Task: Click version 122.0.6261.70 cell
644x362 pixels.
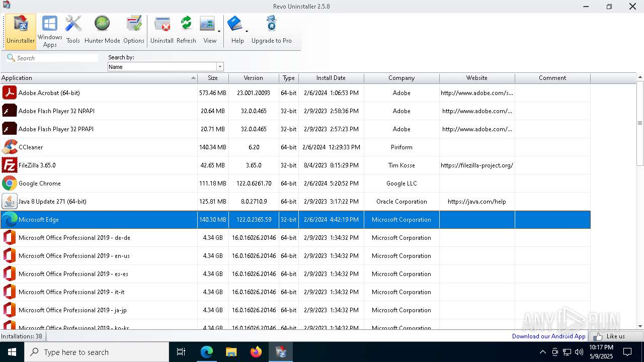Action: [x=254, y=183]
